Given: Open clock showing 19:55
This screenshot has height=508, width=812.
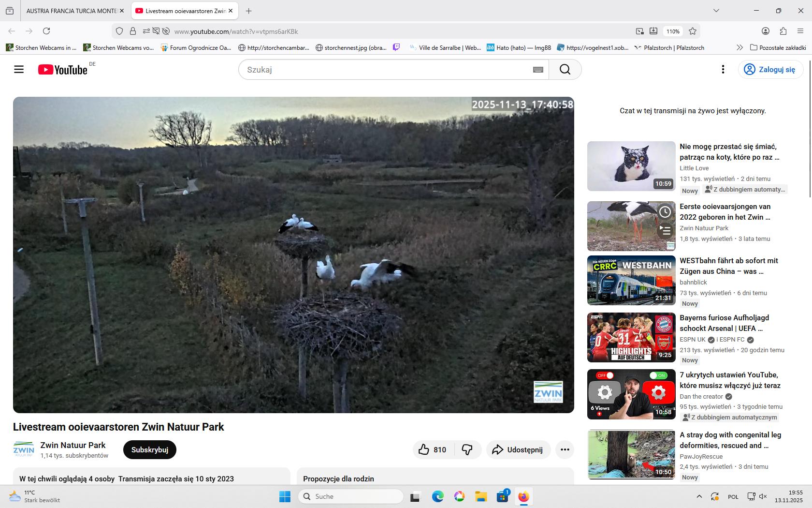Looking at the screenshot, I should (789, 496).
